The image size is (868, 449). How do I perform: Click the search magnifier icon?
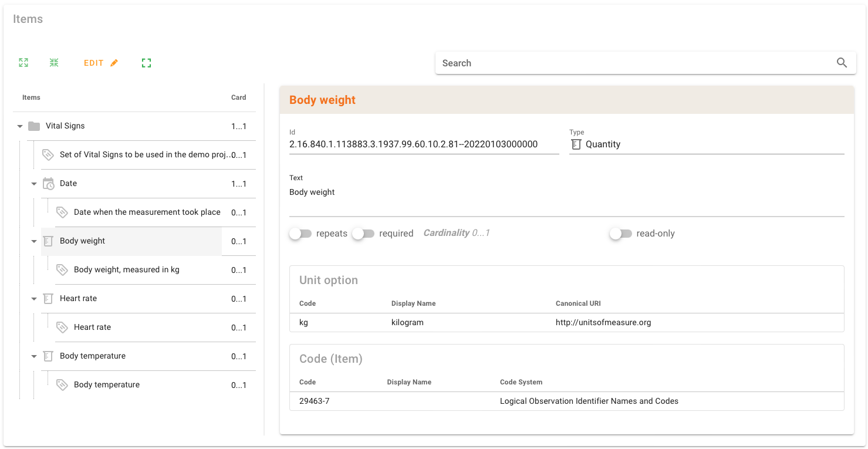click(842, 63)
